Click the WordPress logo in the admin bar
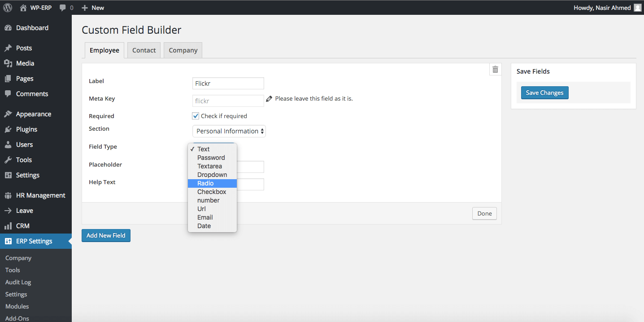The image size is (644, 322). 7,7
